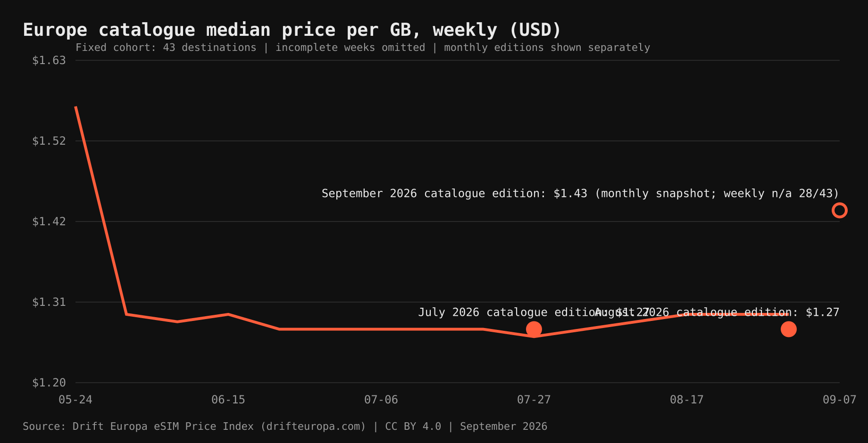
Task: Click the July 2026 edition filled marker
Action: [534, 329]
